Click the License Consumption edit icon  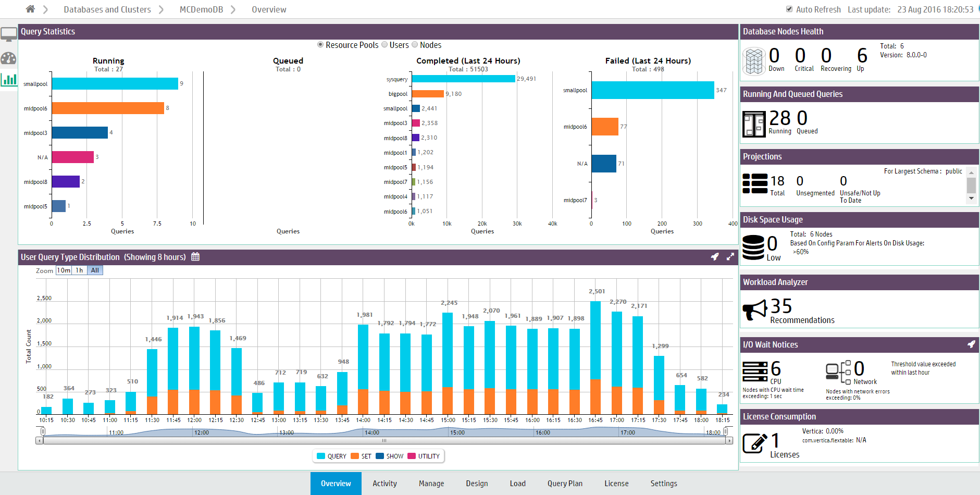click(754, 443)
